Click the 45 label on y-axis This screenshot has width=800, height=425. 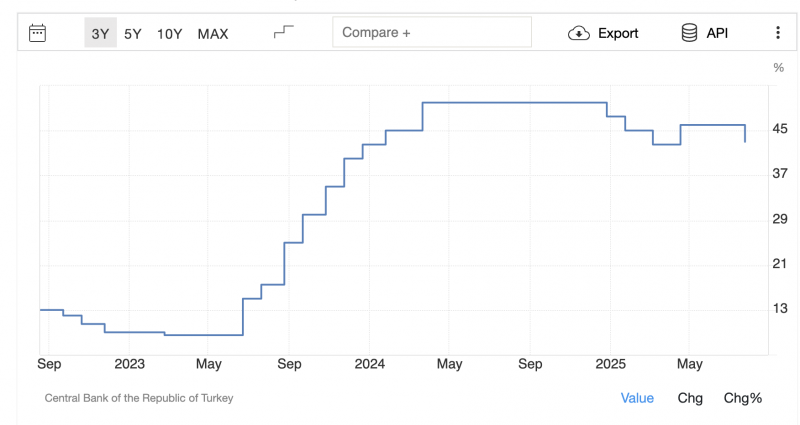(780, 129)
